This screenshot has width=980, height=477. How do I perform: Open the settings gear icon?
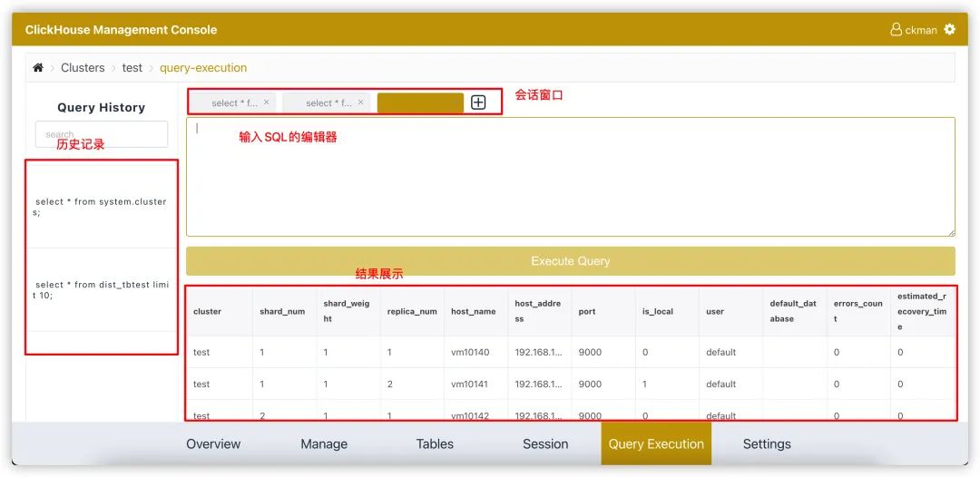pos(950,29)
